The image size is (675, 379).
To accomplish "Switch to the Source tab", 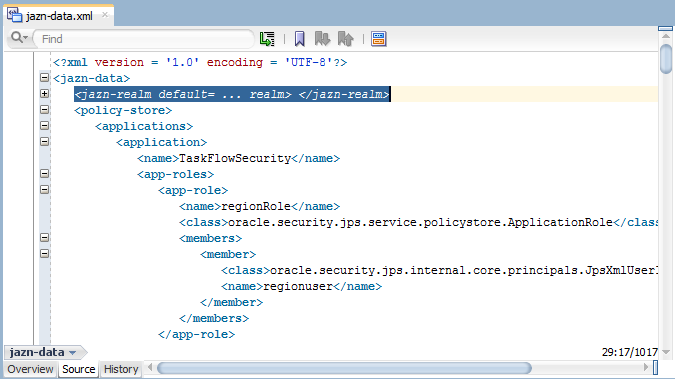I will 78,370.
